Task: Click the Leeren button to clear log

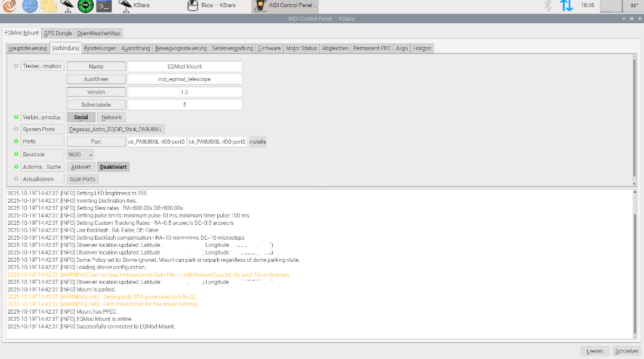Action: [x=594, y=351]
